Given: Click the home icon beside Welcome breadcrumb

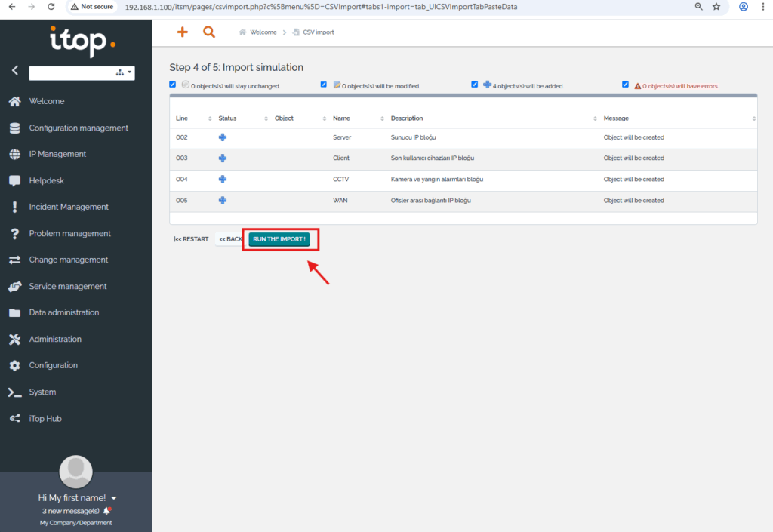Looking at the screenshot, I should pyautogui.click(x=243, y=32).
